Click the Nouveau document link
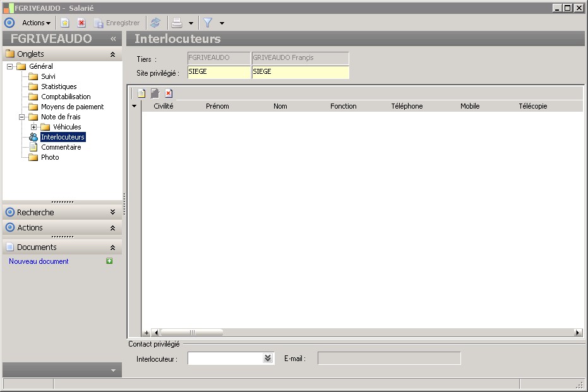This screenshot has height=392, width=588. (39, 261)
